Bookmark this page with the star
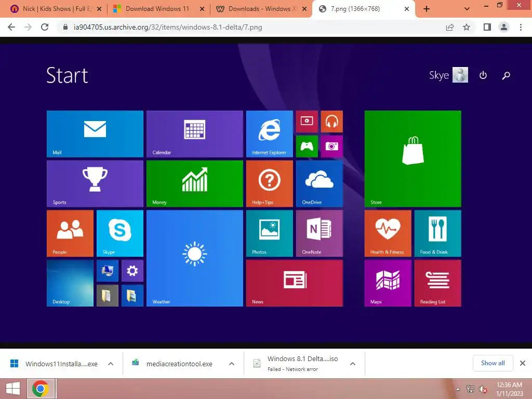The height and width of the screenshot is (399, 532). 467,27
